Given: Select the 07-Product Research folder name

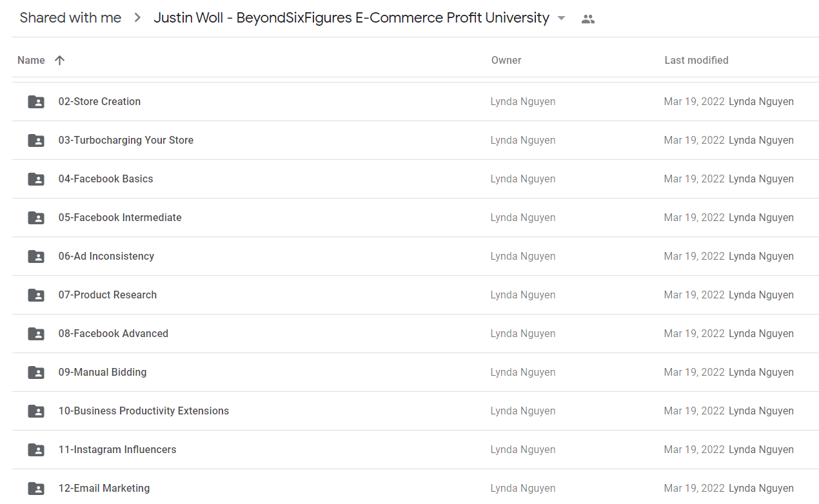Looking at the screenshot, I should coord(108,295).
